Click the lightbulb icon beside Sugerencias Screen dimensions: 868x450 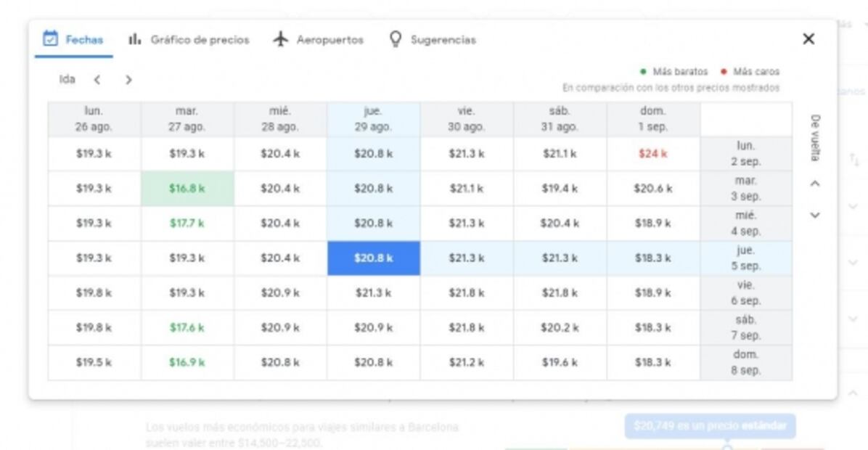coord(394,40)
